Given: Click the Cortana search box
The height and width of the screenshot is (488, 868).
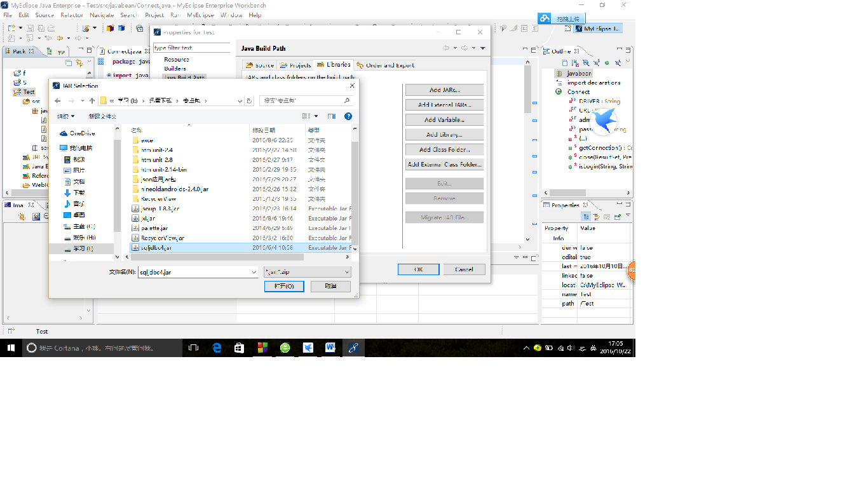Looking at the screenshot, I should (104, 348).
